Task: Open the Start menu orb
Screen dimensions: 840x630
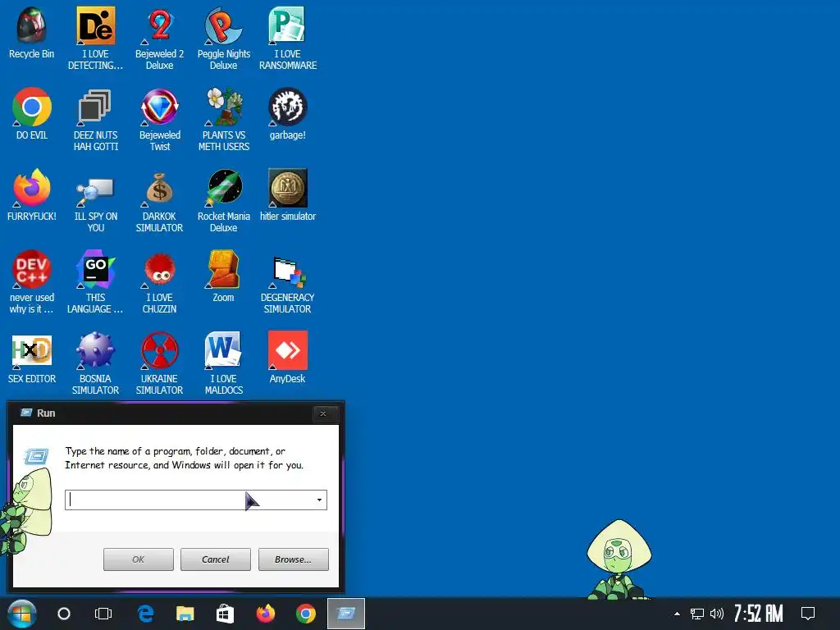Action: (22, 614)
